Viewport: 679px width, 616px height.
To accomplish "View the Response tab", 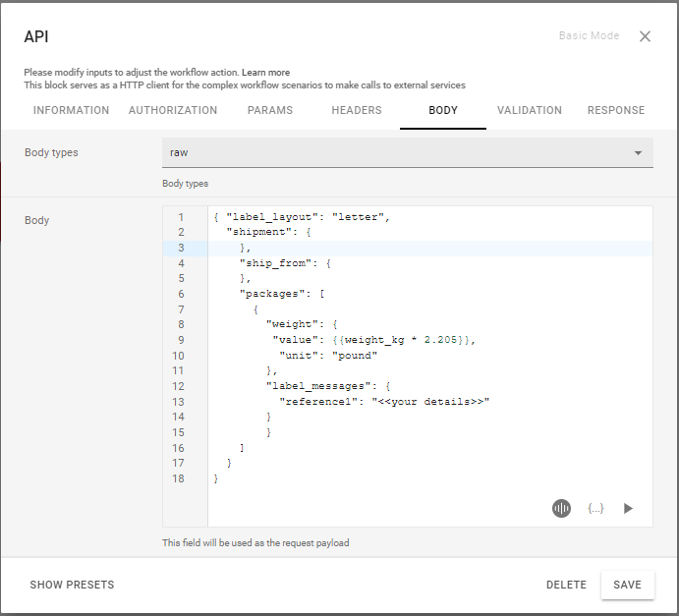I will tap(616, 111).
